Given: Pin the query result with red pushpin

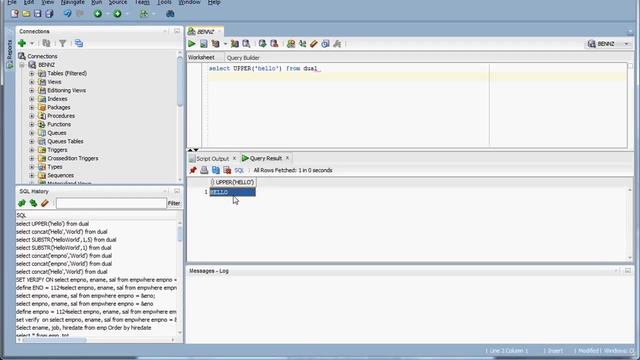Looking at the screenshot, I should click(x=193, y=170).
